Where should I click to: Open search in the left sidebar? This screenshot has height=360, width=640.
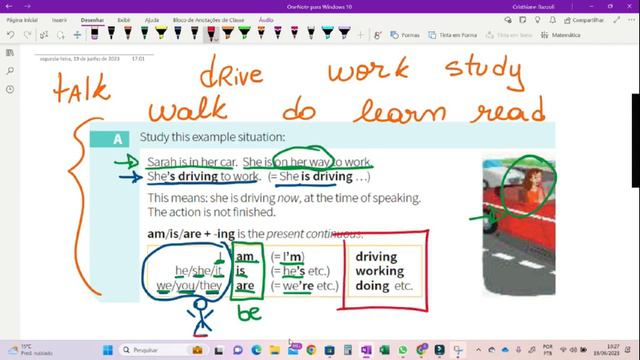tap(10, 71)
